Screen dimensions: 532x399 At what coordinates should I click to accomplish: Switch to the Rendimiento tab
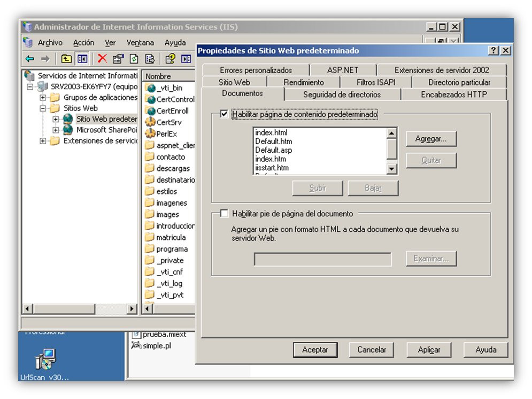click(304, 82)
